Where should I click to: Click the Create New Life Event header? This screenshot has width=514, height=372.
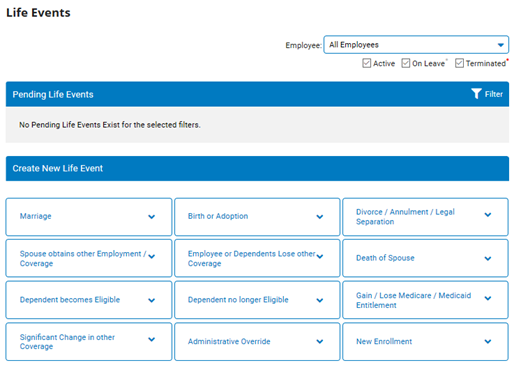pyautogui.click(x=257, y=169)
